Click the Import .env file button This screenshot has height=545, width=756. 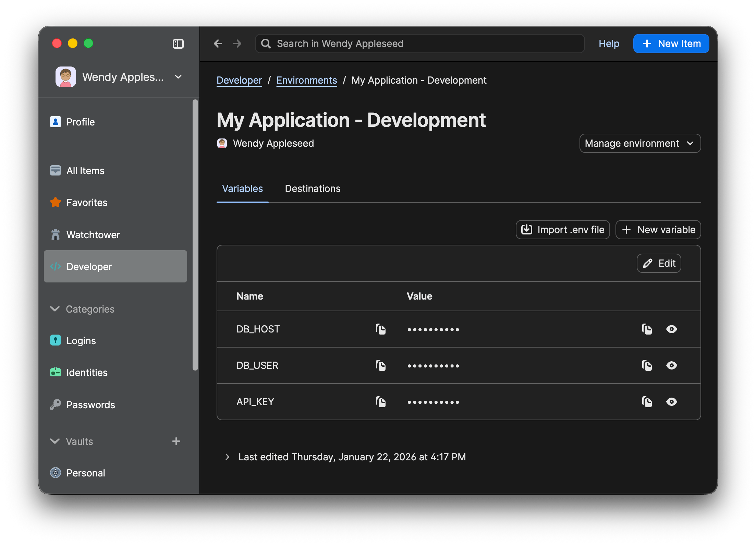(x=562, y=230)
